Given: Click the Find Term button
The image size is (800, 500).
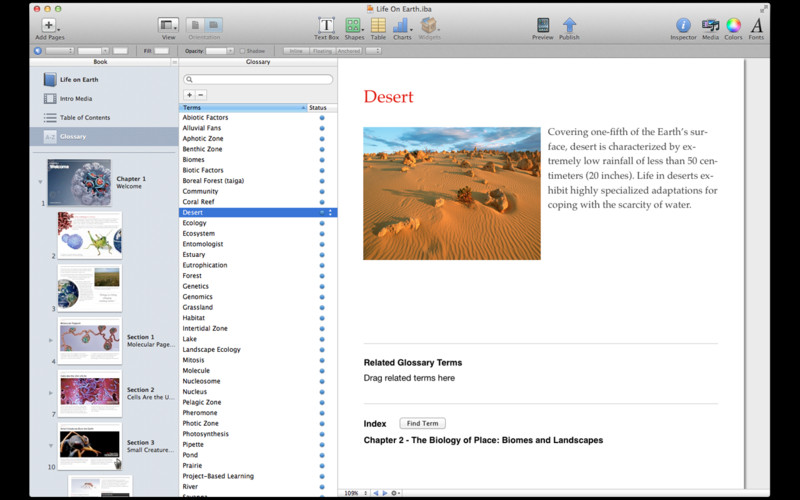Looking at the screenshot, I should point(422,423).
